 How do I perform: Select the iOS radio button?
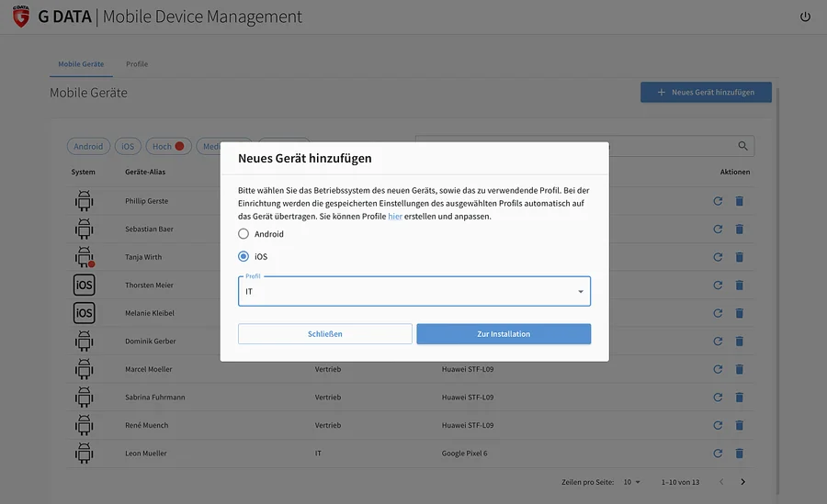(x=244, y=256)
